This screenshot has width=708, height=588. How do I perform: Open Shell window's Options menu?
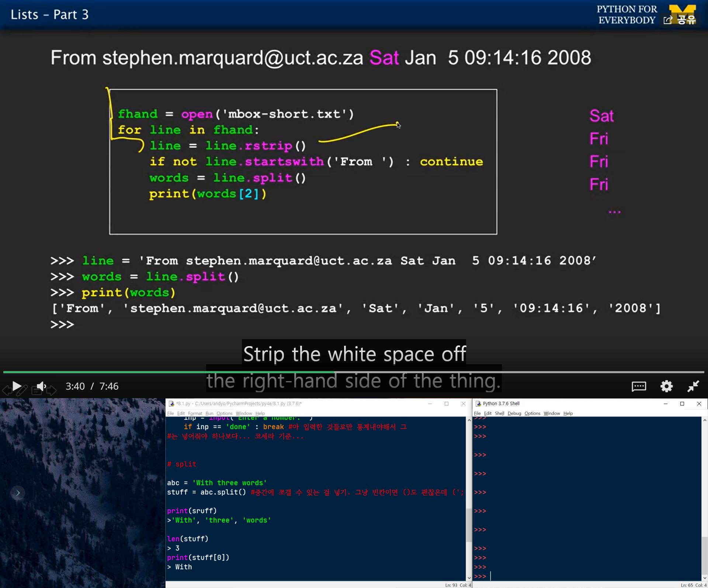[532, 413]
